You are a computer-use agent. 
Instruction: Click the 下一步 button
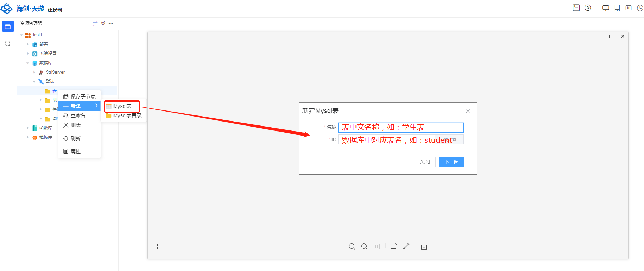coord(451,162)
